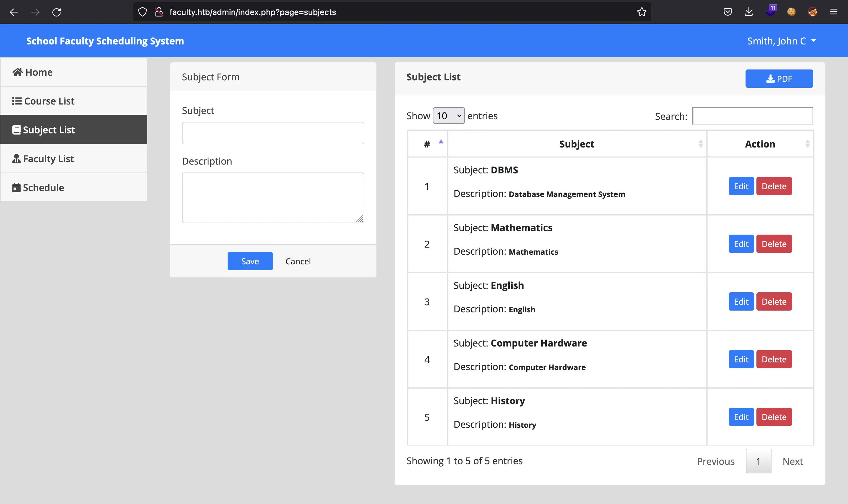Viewport: 848px width, 504px height.
Task: Expand the Smith, John C user menu
Action: 781,41
